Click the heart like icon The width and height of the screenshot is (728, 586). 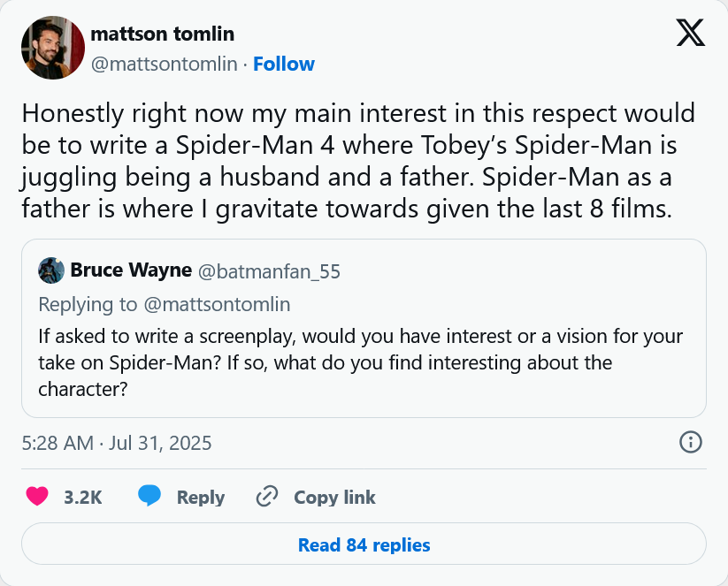coord(37,497)
